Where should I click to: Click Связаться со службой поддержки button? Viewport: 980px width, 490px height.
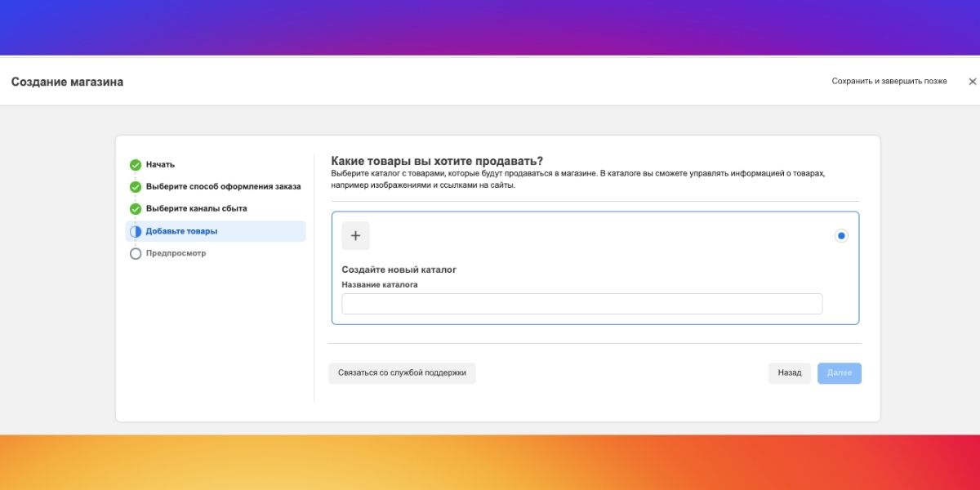pos(402,373)
